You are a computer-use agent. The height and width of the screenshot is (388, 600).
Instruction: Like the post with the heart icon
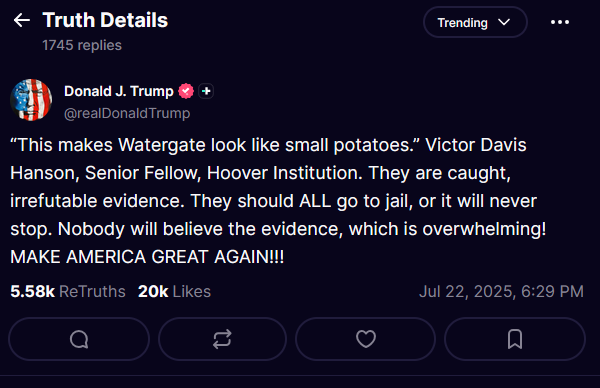[366, 339]
